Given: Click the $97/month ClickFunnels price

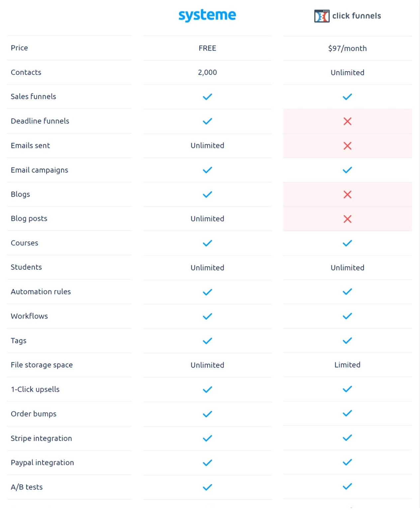Looking at the screenshot, I should 347,49.
